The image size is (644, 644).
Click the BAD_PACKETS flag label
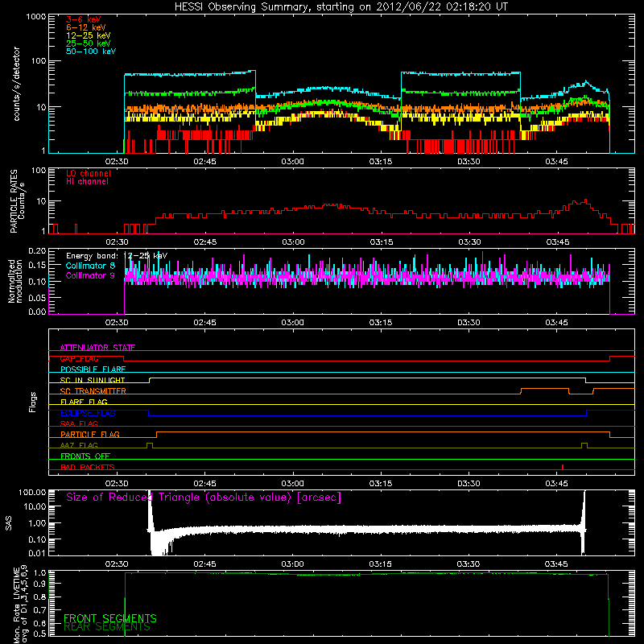[x=88, y=467]
